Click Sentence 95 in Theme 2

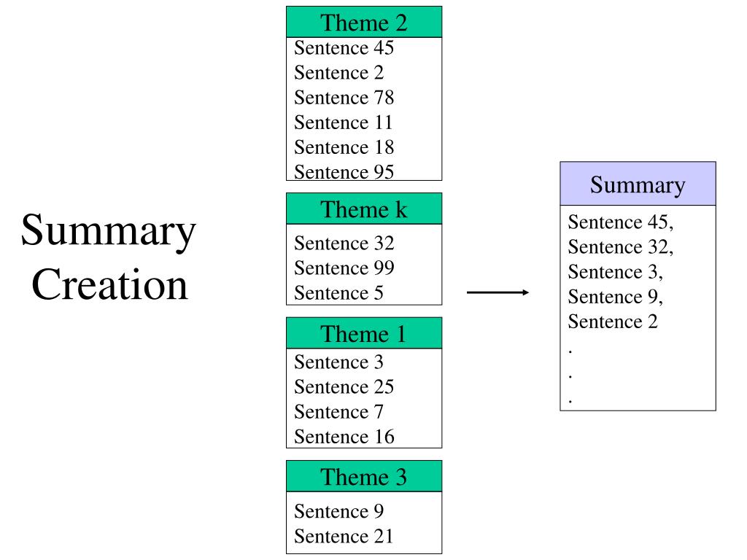pyautogui.click(x=344, y=172)
